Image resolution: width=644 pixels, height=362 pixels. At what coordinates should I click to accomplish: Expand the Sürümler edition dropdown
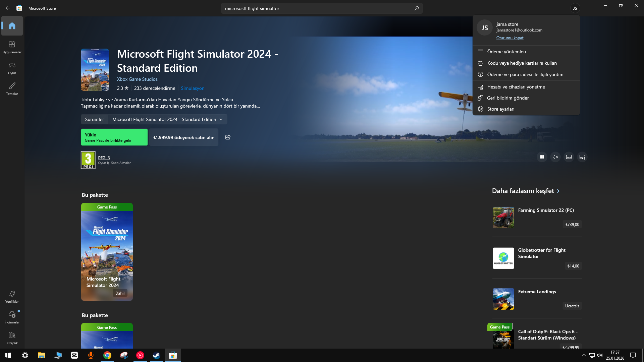coord(167,119)
